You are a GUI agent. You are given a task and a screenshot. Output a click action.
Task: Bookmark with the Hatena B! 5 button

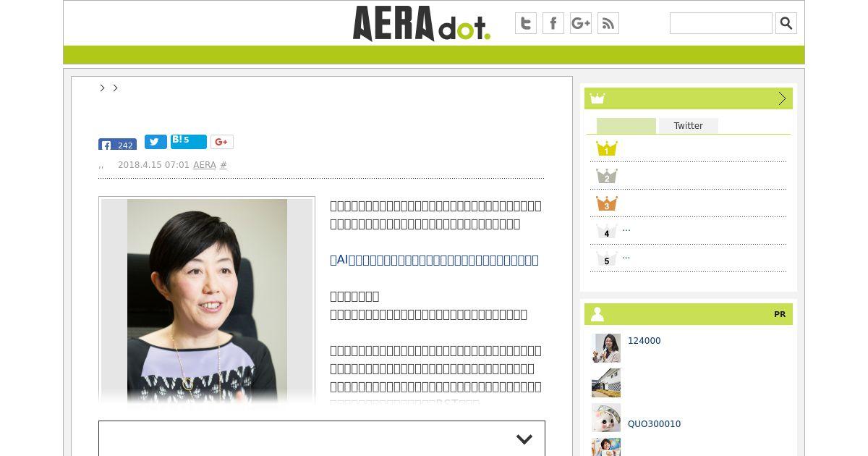point(189,141)
